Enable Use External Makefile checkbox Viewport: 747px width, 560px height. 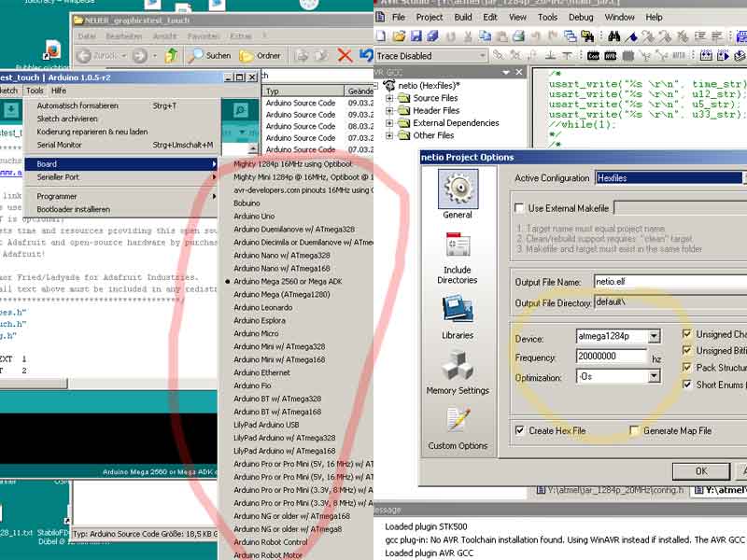[x=519, y=208]
